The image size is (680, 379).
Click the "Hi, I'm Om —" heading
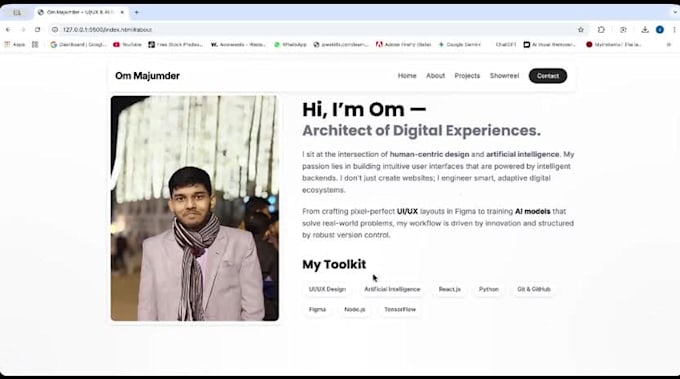point(364,110)
